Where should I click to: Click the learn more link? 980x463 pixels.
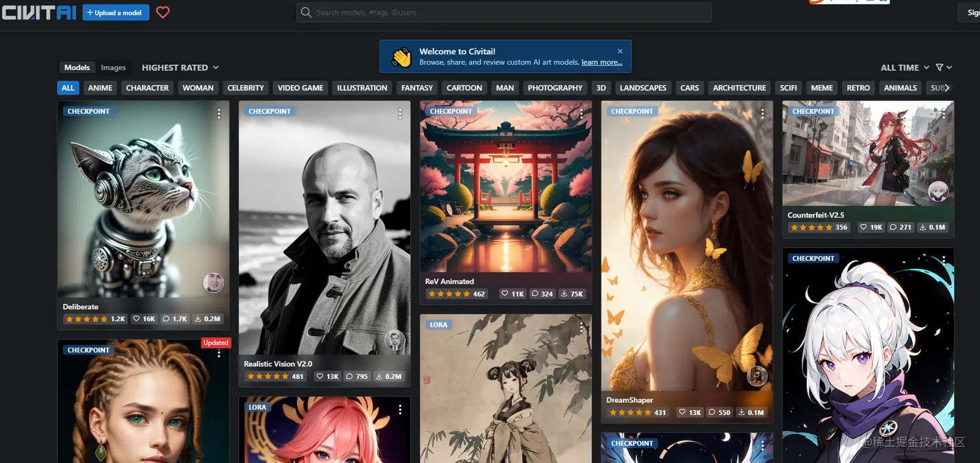(x=601, y=62)
